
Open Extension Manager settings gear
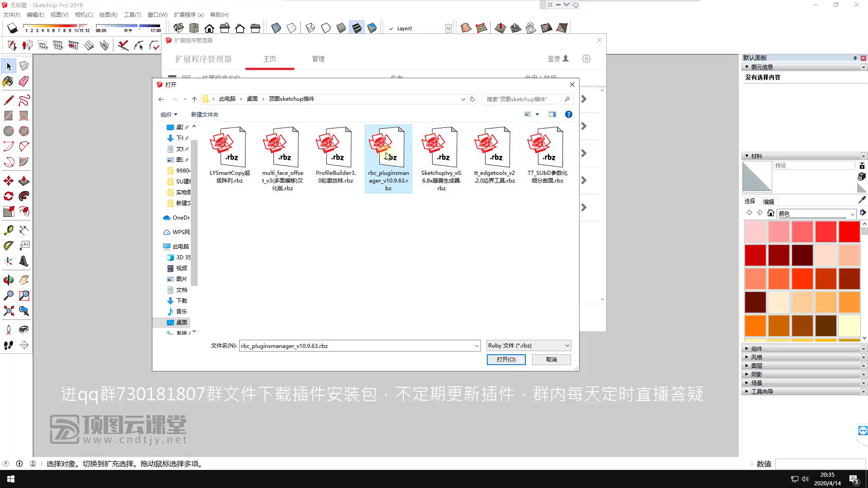586,58
